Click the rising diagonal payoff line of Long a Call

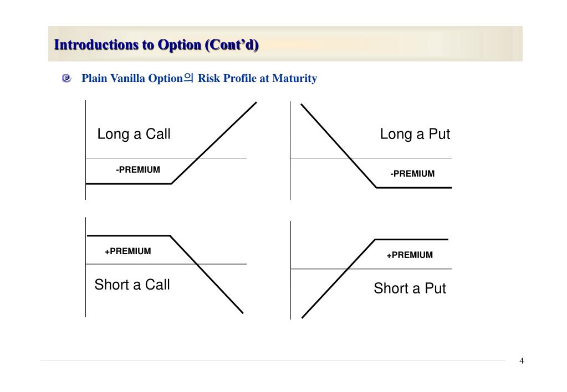214,143
